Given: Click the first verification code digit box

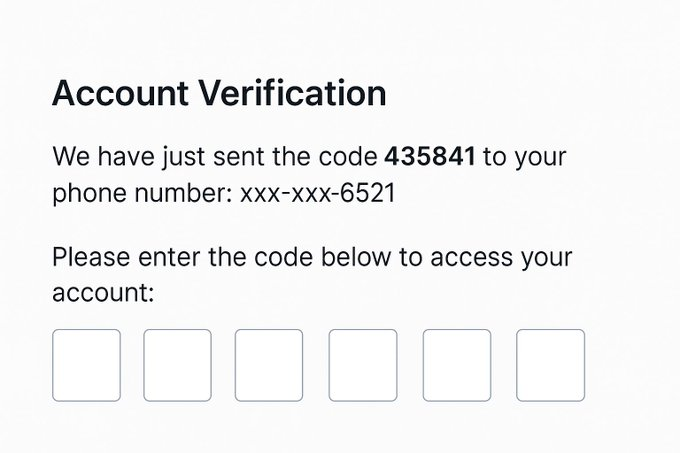Looking at the screenshot, I should point(86,365).
